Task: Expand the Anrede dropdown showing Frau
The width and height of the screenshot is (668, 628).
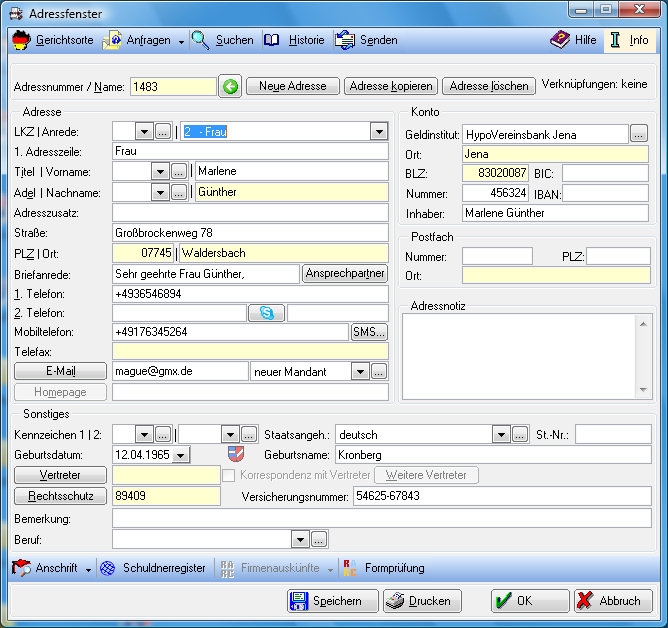Action: click(378, 132)
